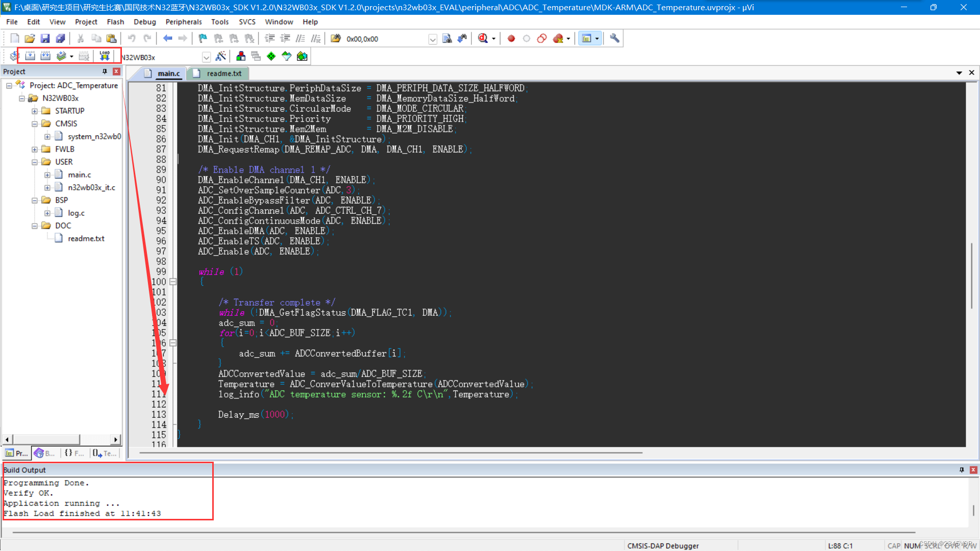The image size is (980, 551).
Task: Open the N32WB03x target selection dropdown
Action: [206, 57]
